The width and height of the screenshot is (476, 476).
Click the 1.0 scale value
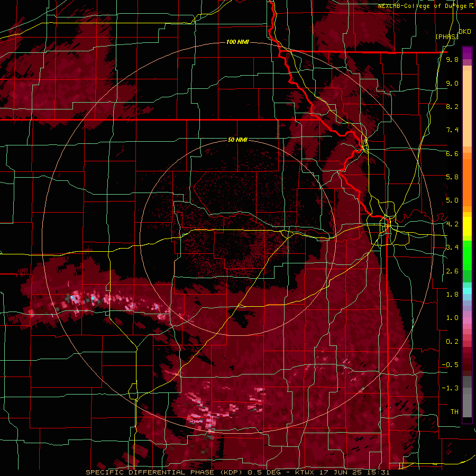click(452, 318)
